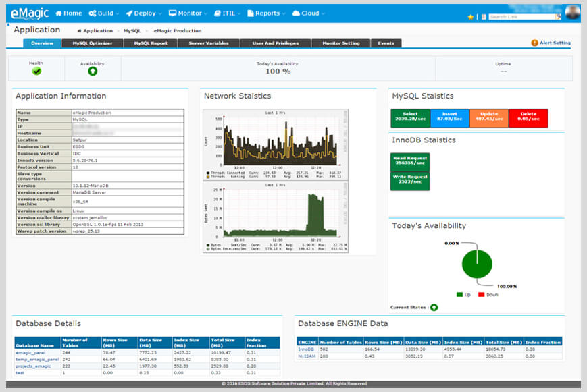This screenshot has width=587, height=392.
Task: Click the Satpur location value
Action: click(80, 140)
